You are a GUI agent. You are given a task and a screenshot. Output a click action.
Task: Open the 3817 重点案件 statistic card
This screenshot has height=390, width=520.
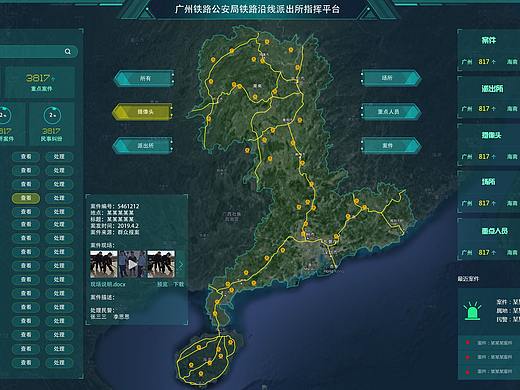(x=40, y=82)
